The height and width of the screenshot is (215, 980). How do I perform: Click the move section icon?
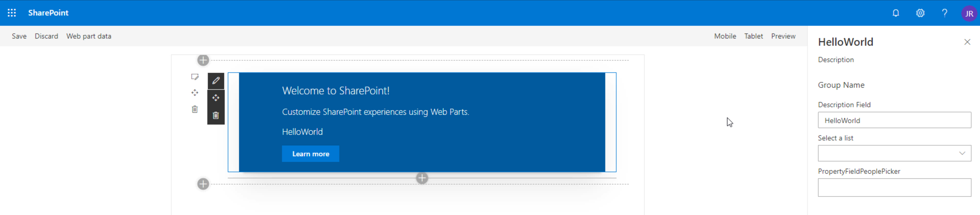point(195,93)
